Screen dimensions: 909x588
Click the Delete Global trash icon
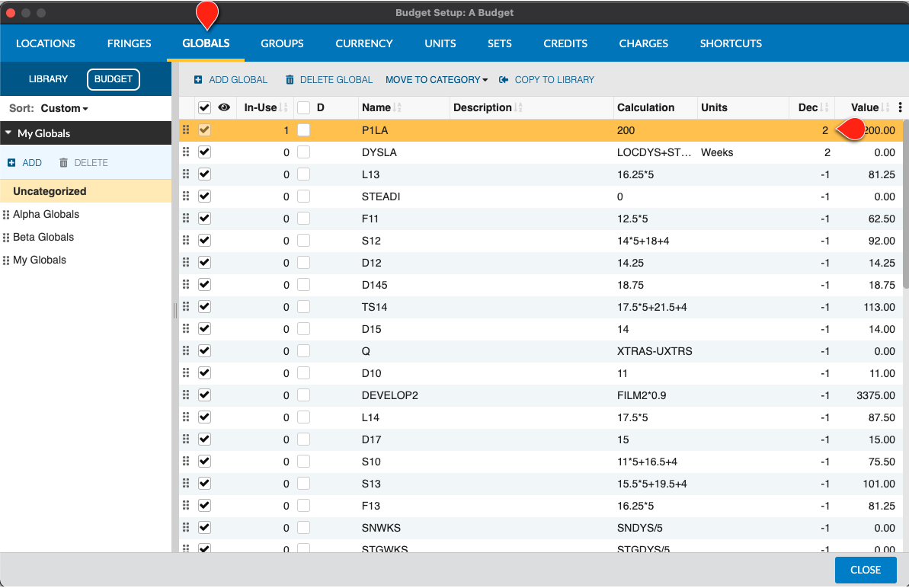pyautogui.click(x=290, y=80)
